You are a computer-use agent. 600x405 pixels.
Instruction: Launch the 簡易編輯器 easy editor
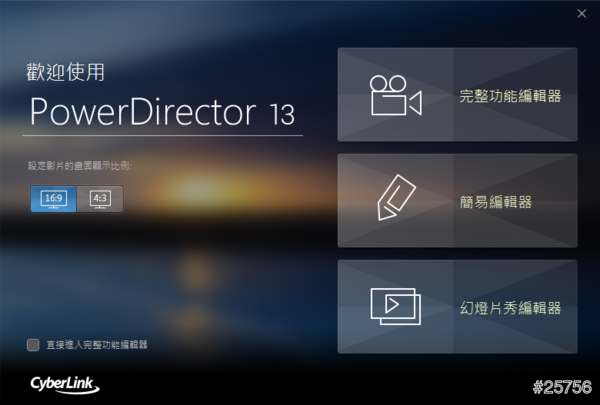(x=457, y=201)
